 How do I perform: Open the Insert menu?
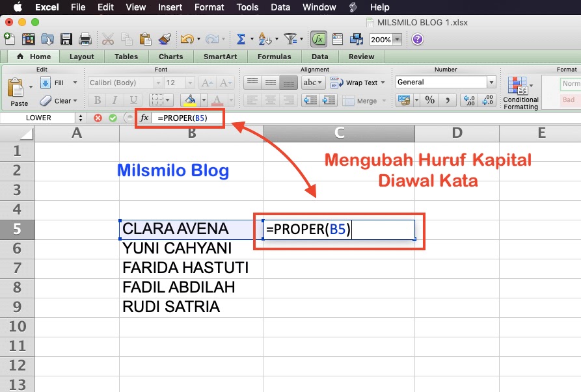pyautogui.click(x=170, y=7)
